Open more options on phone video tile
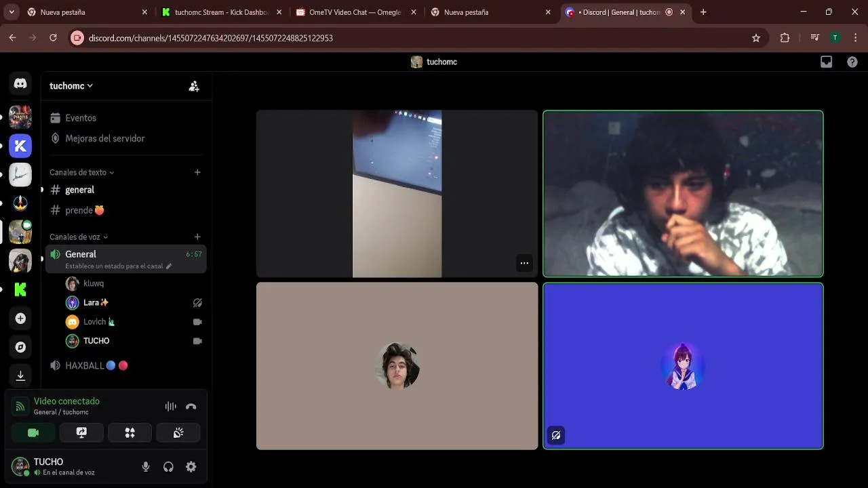 coord(524,263)
